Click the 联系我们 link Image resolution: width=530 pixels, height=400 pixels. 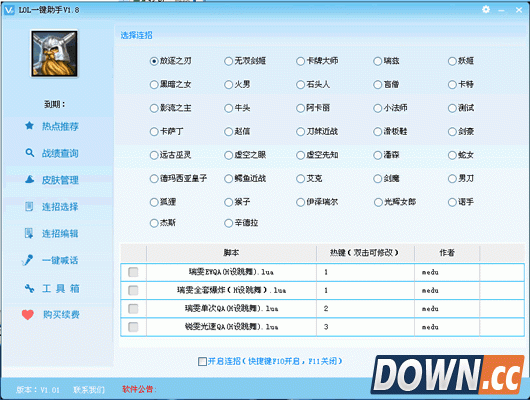(89, 390)
